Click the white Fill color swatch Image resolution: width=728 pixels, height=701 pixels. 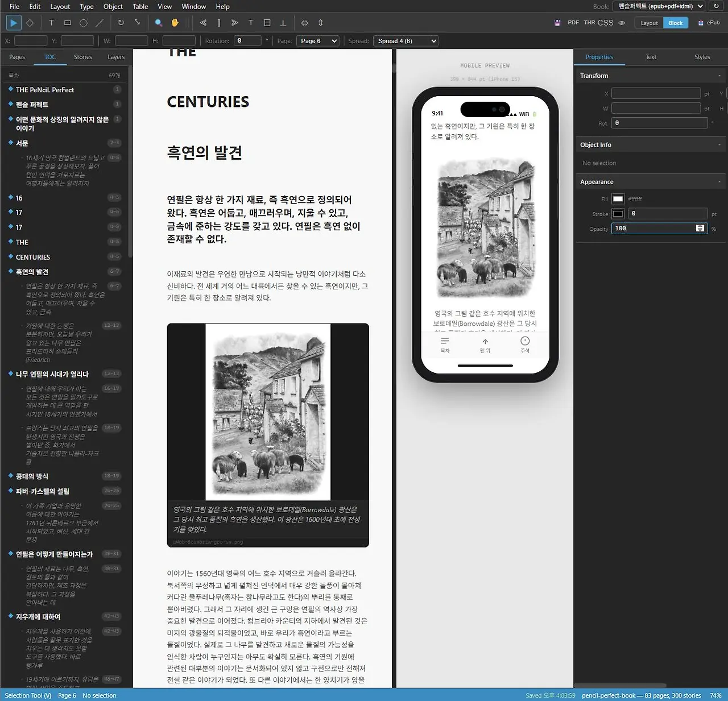[618, 199]
